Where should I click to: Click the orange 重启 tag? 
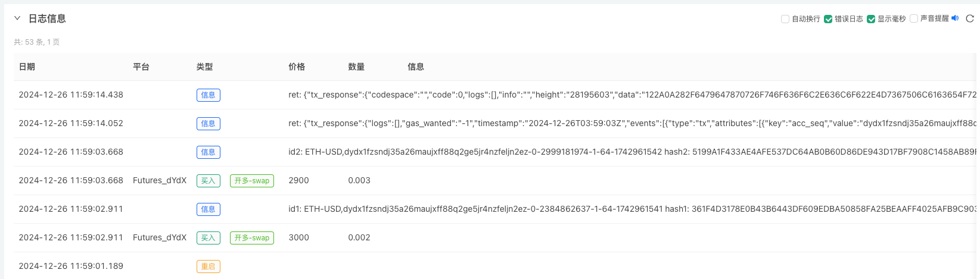208,267
